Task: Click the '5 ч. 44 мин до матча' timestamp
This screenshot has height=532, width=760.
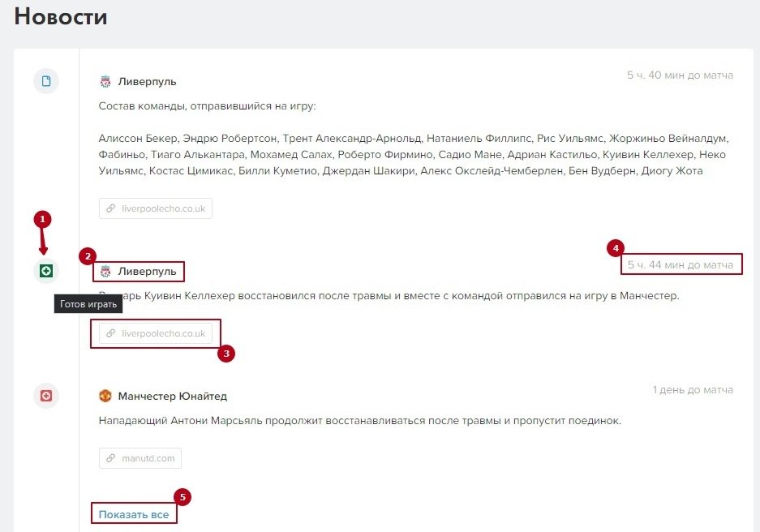Action: click(x=680, y=264)
